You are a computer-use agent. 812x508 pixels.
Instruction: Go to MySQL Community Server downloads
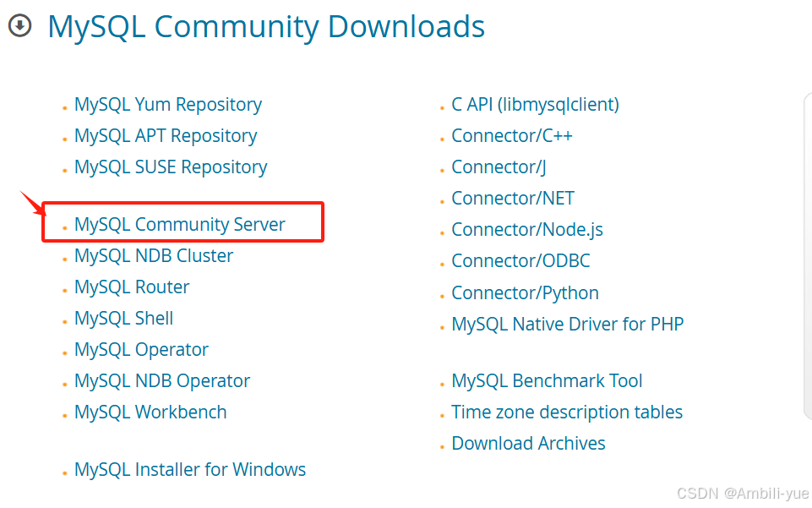pyautogui.click(x=180, y=225)
